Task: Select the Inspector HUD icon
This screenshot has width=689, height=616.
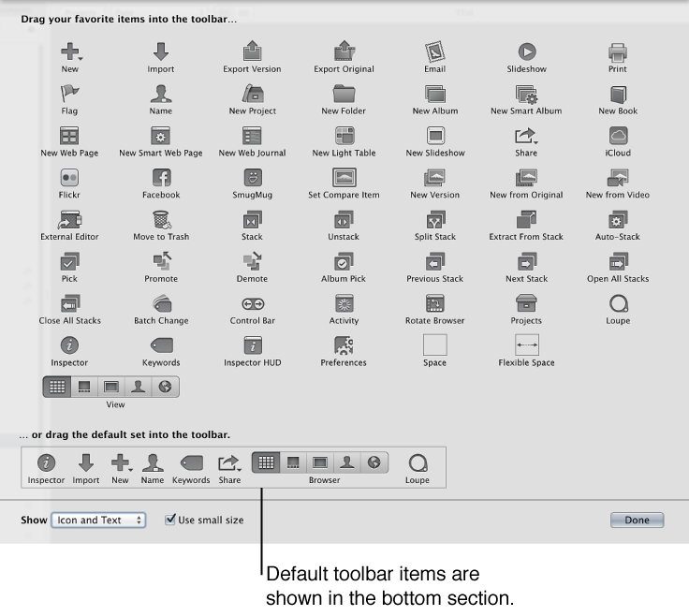Action: 253,345
